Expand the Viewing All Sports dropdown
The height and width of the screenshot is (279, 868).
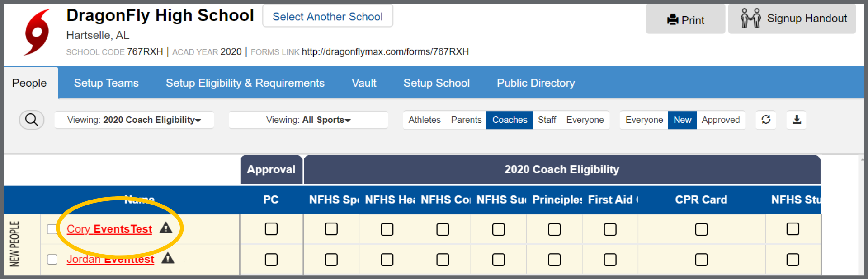coord(308,120)
